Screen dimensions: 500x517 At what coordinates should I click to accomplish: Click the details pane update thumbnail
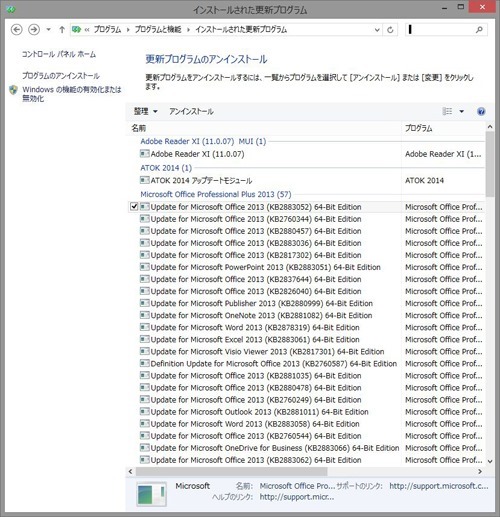point(151,494)
